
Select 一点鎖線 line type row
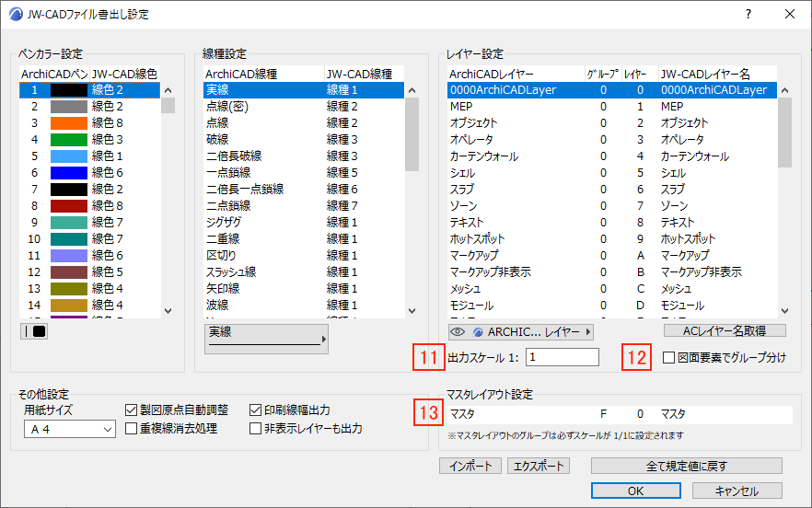(x=304, y=173)
